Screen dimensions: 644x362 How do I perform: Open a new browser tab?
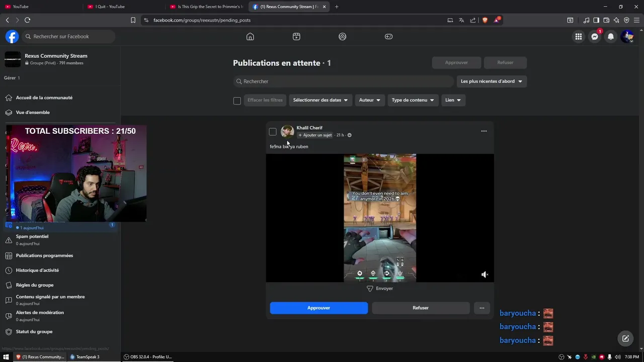337,7
